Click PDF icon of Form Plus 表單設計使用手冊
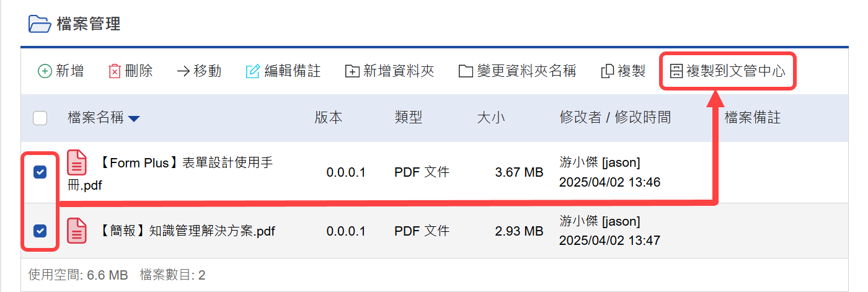 point(77,163)
